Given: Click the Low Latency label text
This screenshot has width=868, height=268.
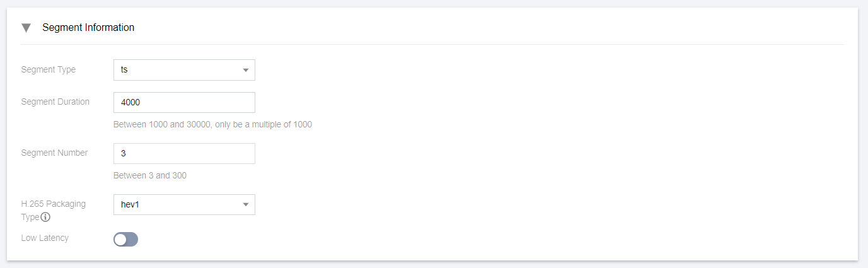Looking at the screenshot, I should [45, 238].
